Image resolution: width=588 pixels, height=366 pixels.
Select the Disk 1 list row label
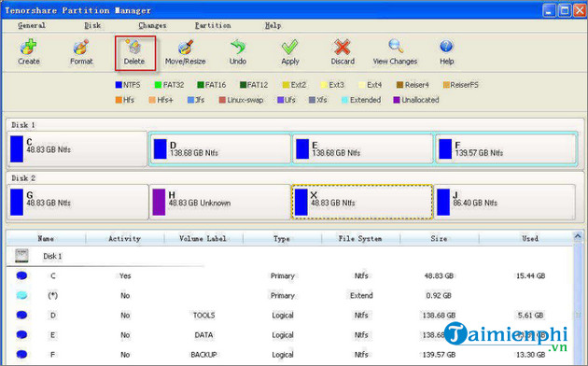tap(52, 256)
